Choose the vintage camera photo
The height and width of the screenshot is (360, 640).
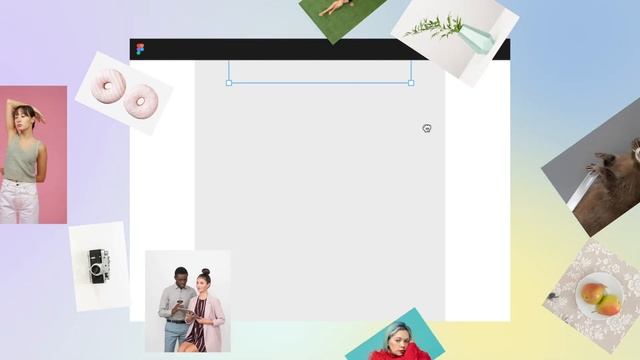(x=100, y=266)
